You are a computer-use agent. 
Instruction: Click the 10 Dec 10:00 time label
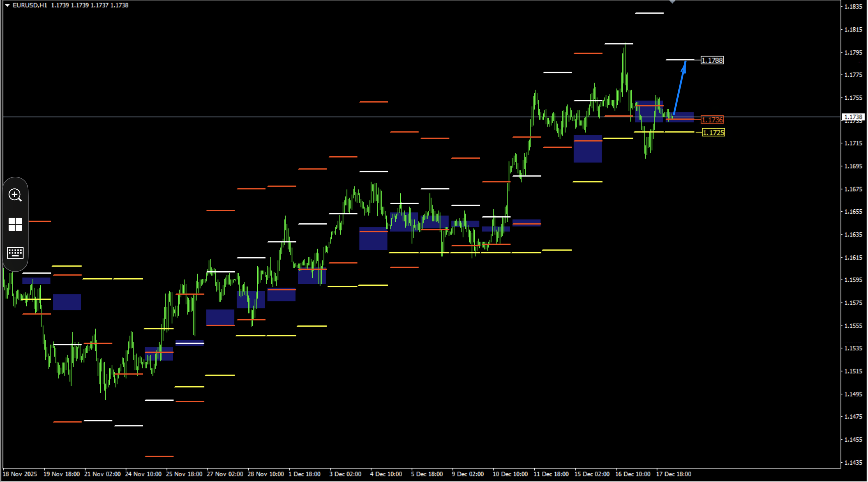510,474
